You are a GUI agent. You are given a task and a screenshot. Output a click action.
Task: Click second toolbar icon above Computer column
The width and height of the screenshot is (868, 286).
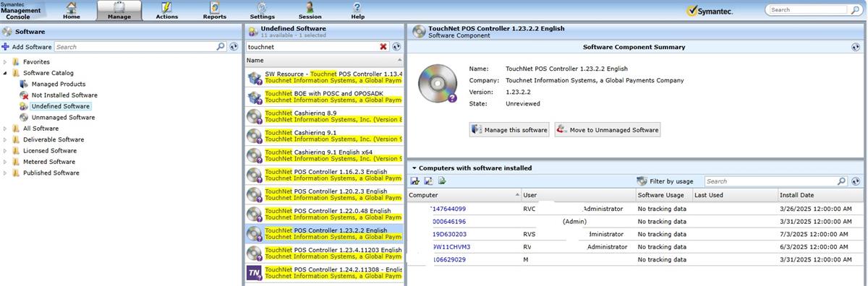pyautogui.click(x=428, y=181)
